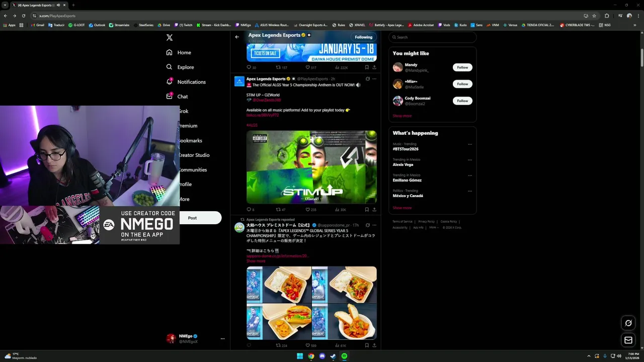Open more options for México y Canadá trend

tap(470, 191)
